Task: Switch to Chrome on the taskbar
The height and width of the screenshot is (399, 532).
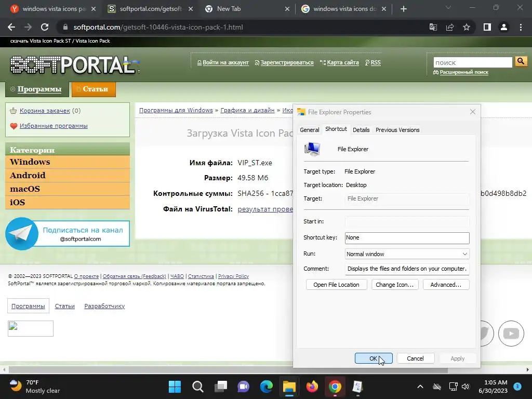Action: point(335,387)
